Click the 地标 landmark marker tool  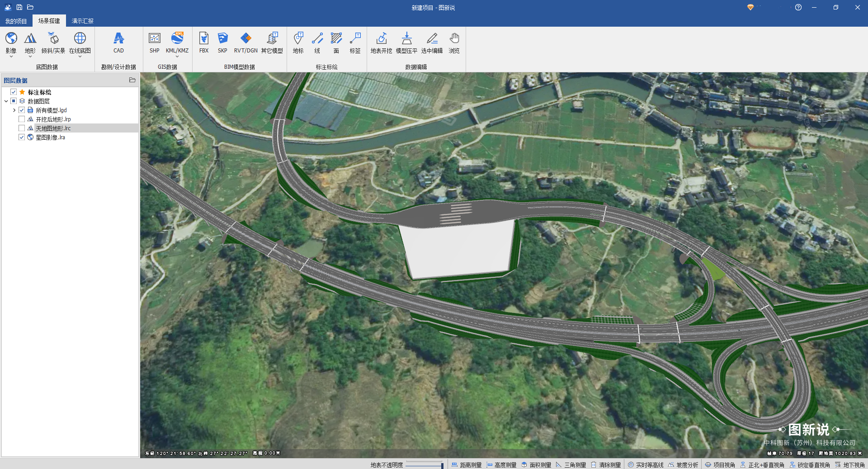point(298,43)
